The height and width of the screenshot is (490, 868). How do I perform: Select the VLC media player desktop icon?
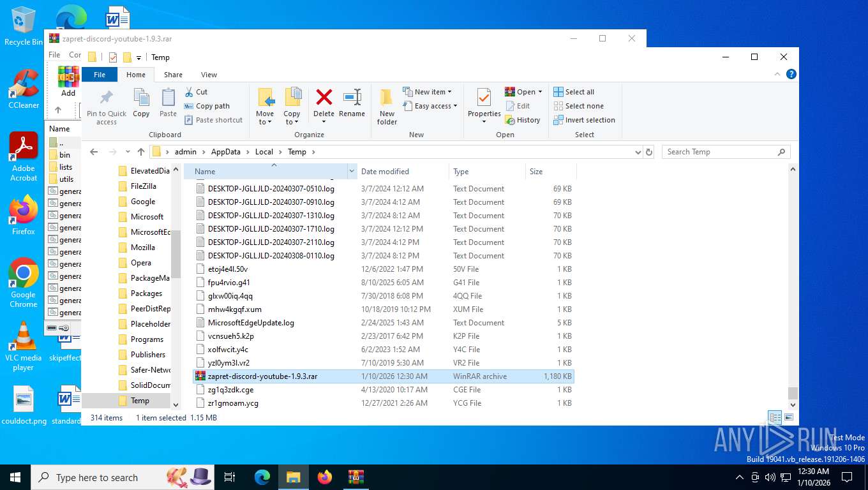click(24, 346)
